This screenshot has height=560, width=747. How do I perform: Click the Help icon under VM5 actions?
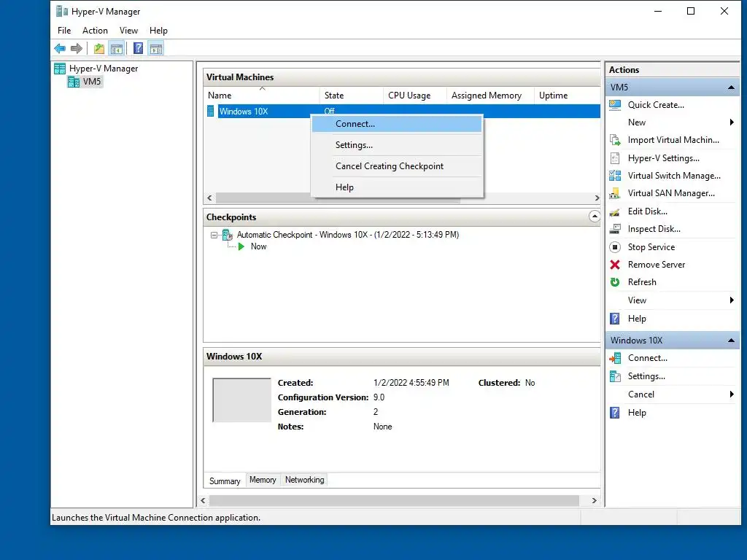(x=615, y=319)
